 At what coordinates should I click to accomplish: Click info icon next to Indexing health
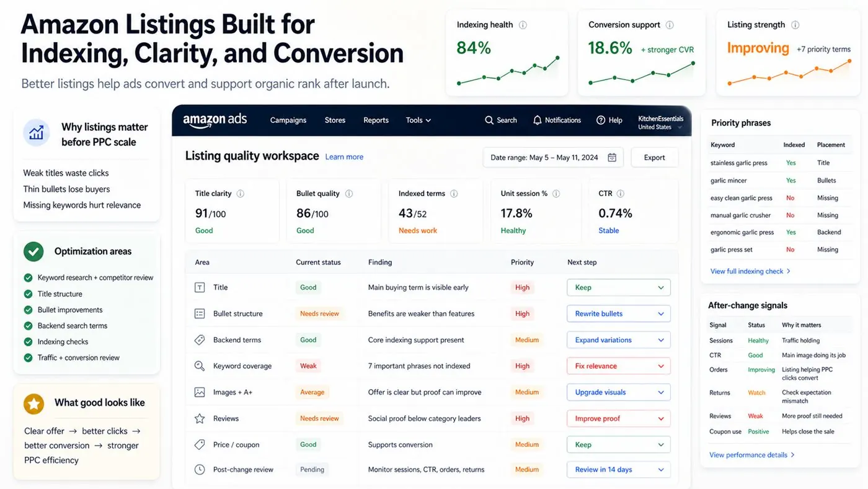tap(523, 25)
